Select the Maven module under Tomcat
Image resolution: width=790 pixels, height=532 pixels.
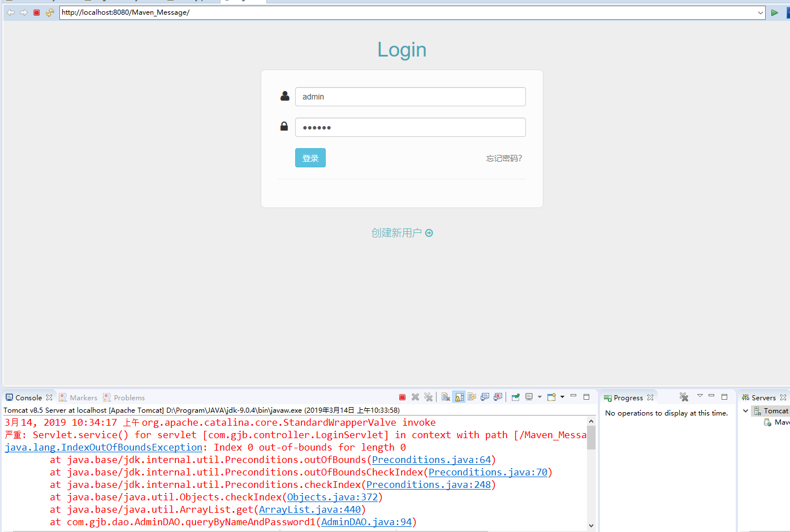click(x=777, y=422)
